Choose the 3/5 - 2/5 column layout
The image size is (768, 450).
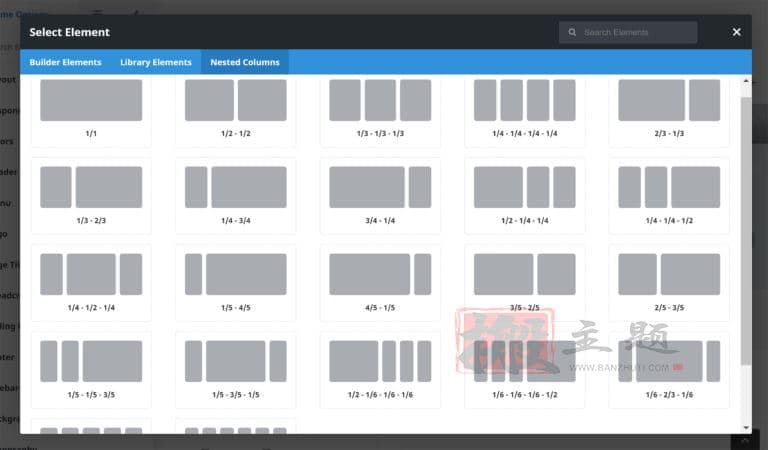[x=525, y=283]
